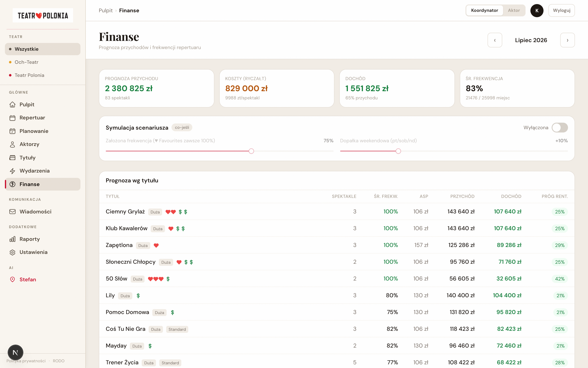Click the heart icon on Klub Kawalerów
Viewport: 588px width, 368px height.
[171, 229]
